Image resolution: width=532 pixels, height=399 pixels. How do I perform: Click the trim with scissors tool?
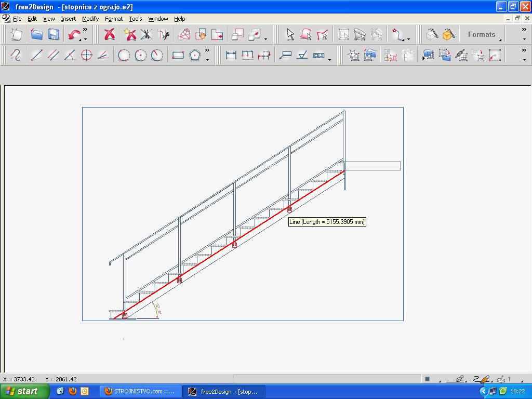146,34
